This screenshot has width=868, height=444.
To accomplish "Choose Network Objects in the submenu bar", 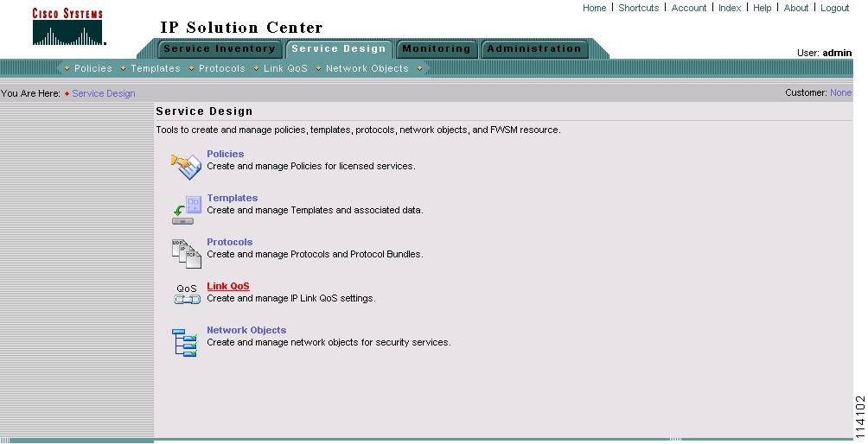I will 367,68.
